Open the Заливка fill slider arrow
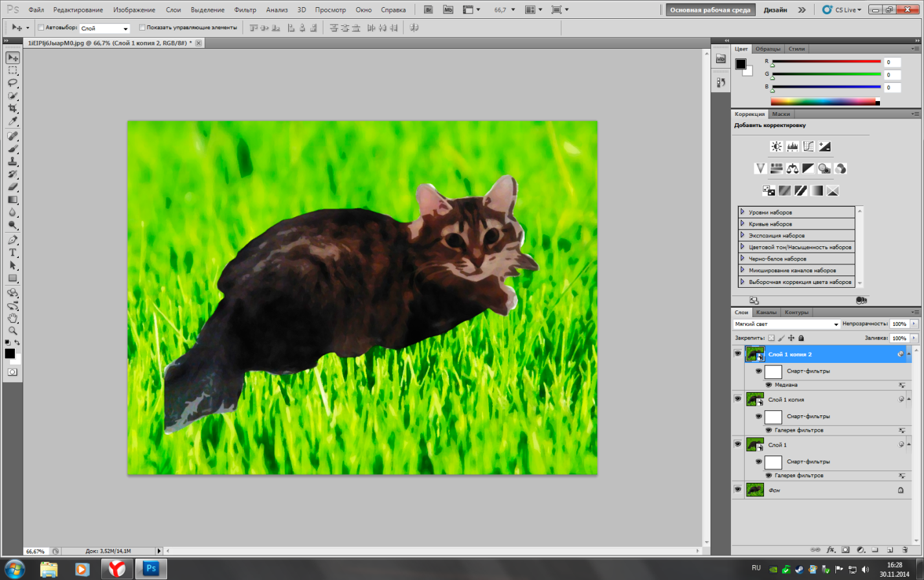924x580 pixels. point(914,338)
